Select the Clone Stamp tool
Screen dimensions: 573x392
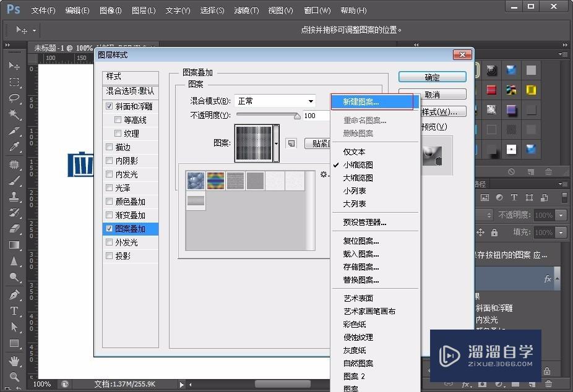click(14, 197)
